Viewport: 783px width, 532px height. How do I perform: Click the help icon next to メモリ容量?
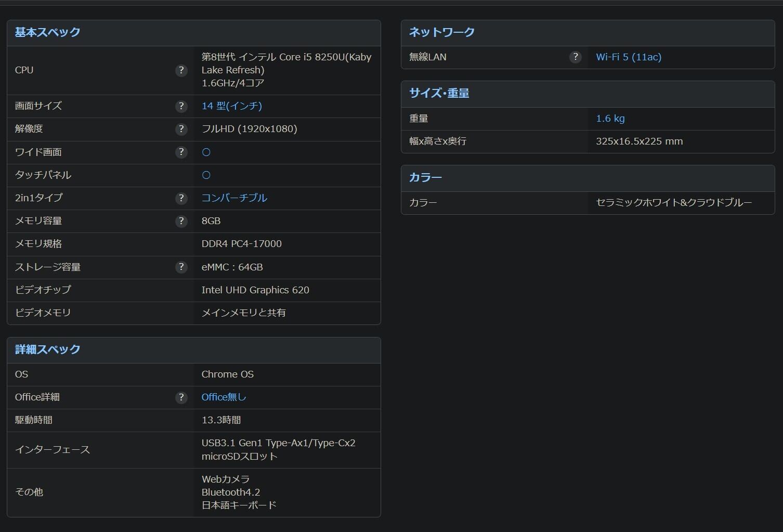point(181,221)
